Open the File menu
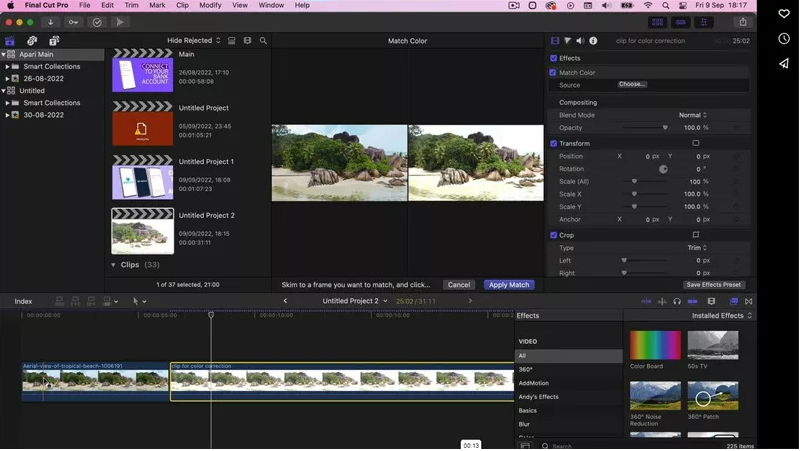Screen dimensions: 800x451 (85, 5)
